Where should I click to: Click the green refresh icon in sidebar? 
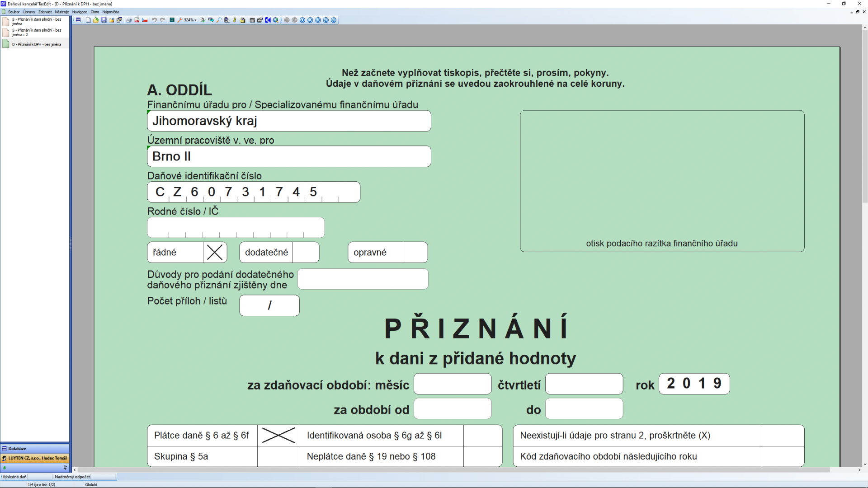[5, 468]
